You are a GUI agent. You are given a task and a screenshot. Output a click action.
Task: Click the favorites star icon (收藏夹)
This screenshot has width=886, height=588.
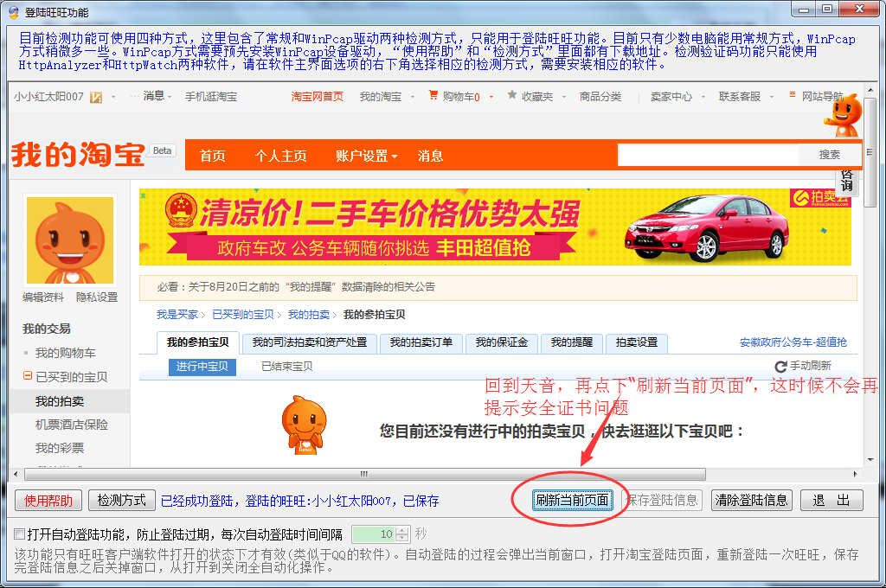[512, 96]
